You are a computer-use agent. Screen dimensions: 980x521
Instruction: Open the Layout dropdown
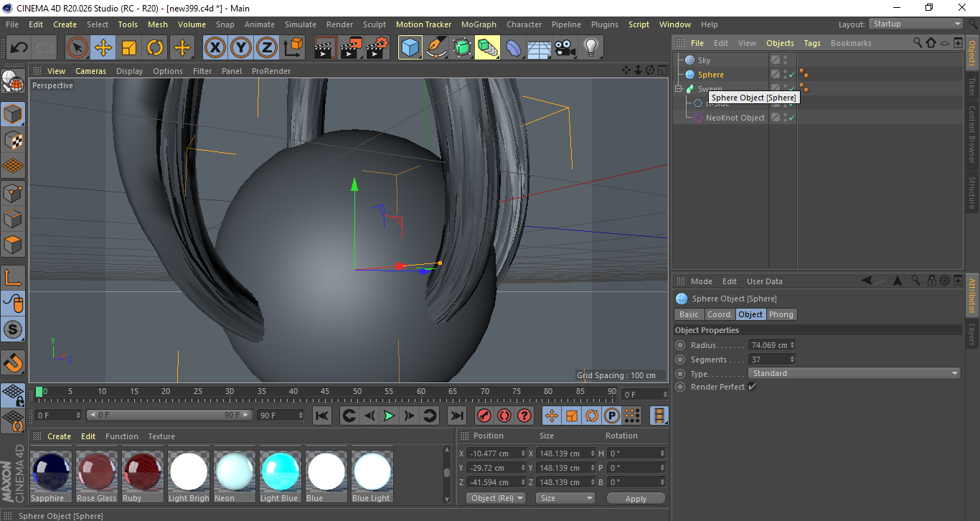click(x=916, y=24)
